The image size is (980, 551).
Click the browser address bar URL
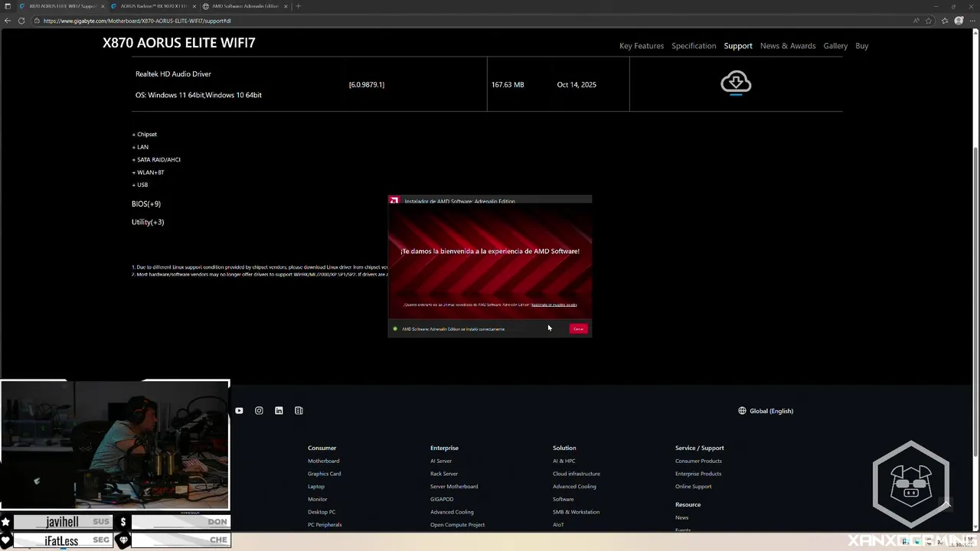pos(137,21)
